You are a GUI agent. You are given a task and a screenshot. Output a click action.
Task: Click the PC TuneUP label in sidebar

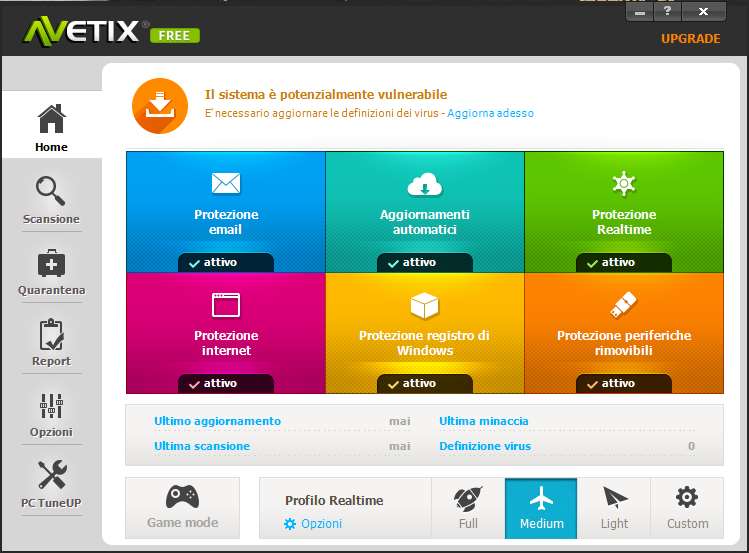(x=51, y=503)
